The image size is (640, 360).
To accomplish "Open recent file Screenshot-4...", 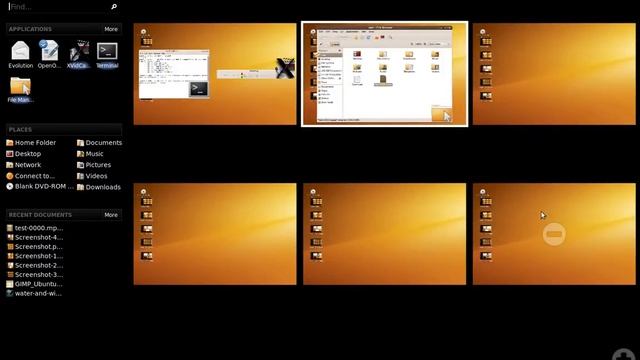I will (35, 237).
